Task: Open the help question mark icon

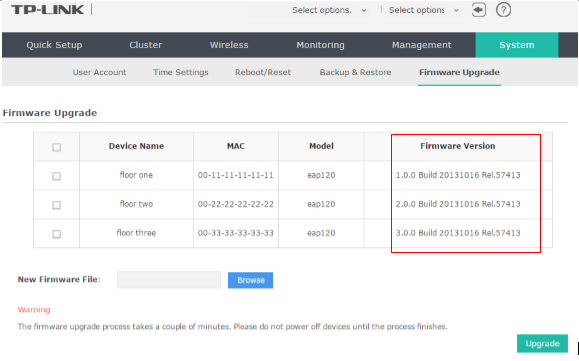Action: 503,10
